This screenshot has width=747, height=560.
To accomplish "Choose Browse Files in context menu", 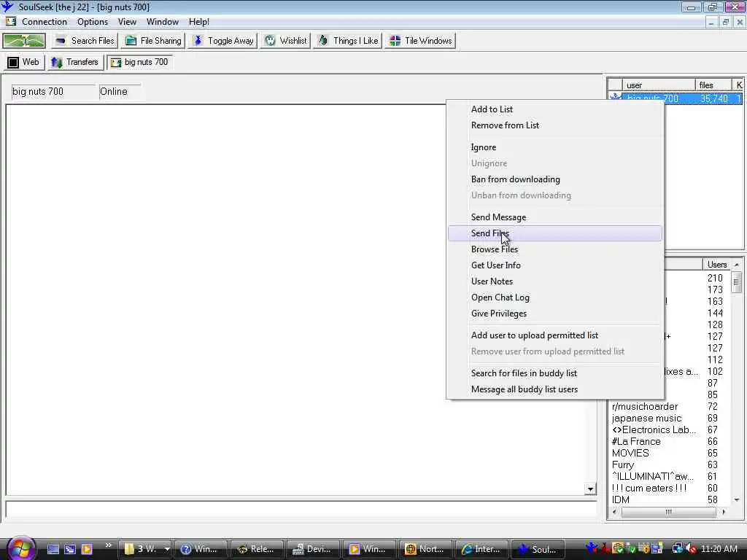I will point(555,249).
